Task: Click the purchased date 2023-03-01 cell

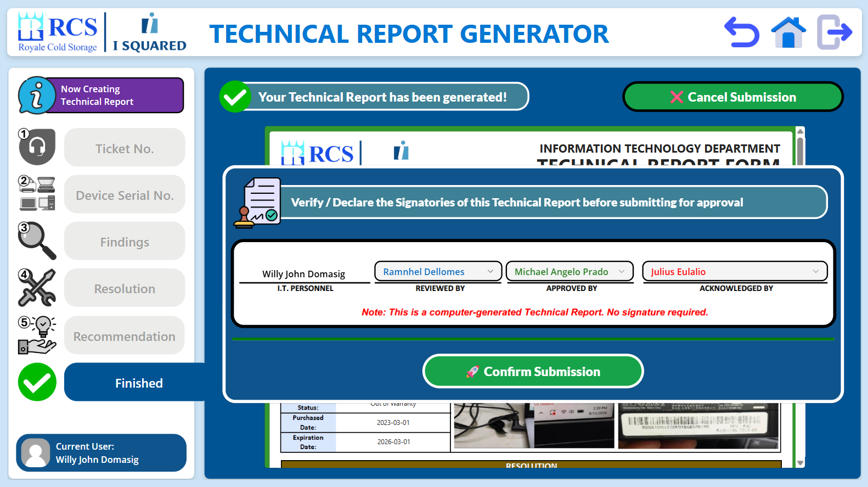Action: coord(393,423)
